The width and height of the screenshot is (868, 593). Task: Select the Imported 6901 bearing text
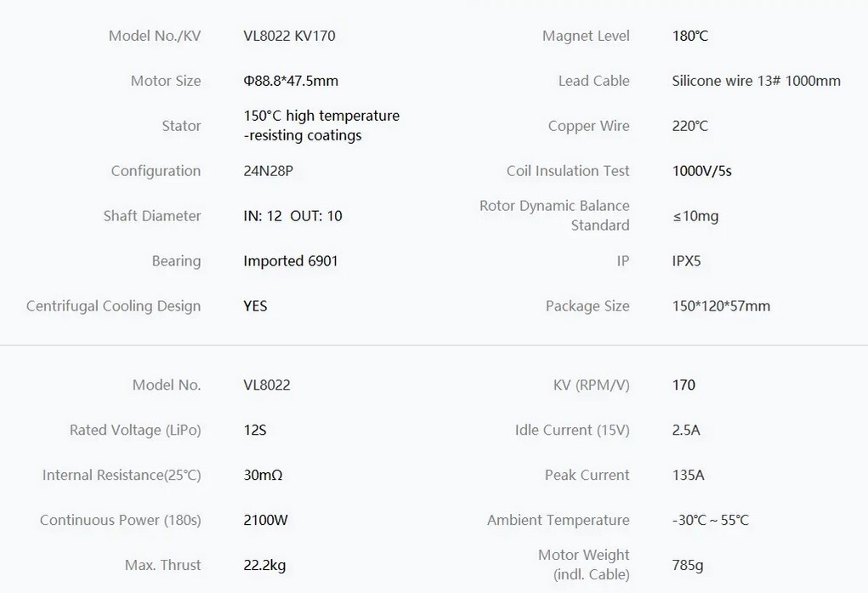[x=290, y=261]
